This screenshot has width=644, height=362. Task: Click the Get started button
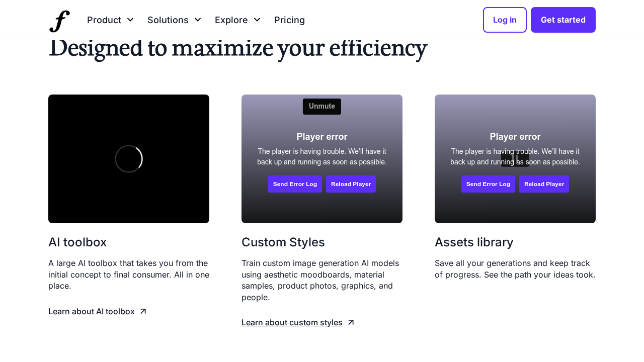563,20
